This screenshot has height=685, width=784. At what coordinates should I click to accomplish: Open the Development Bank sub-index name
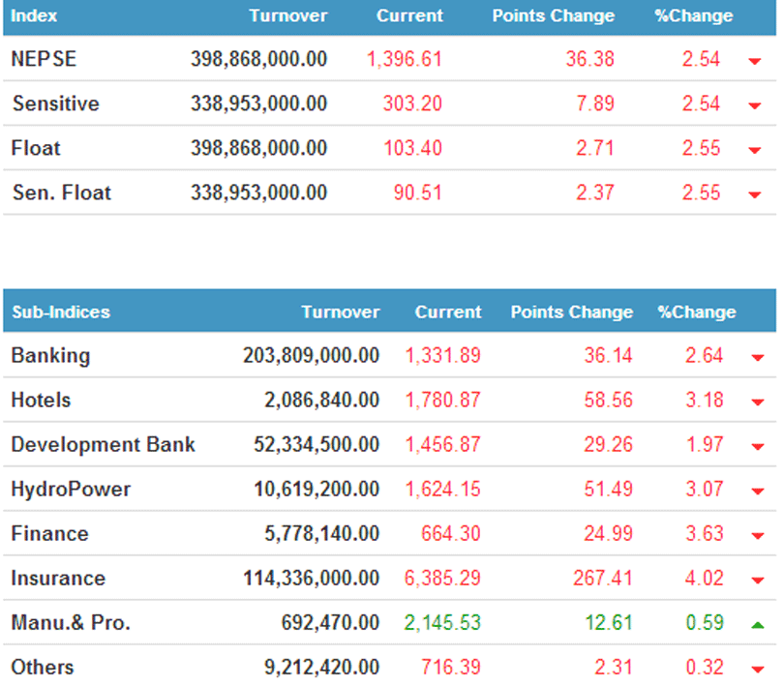(x=103, y=444)
